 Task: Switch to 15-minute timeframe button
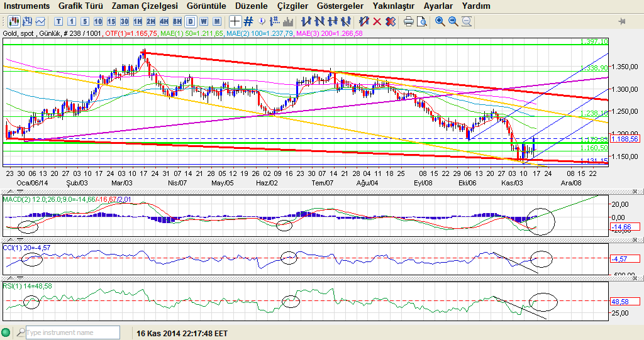point(111,21)
